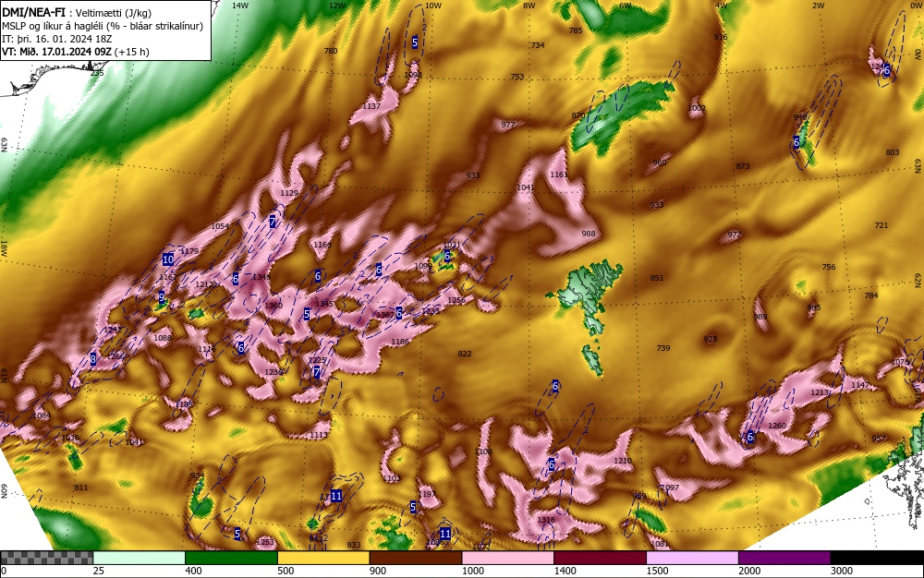Select the map value 1054

point(220,226)
